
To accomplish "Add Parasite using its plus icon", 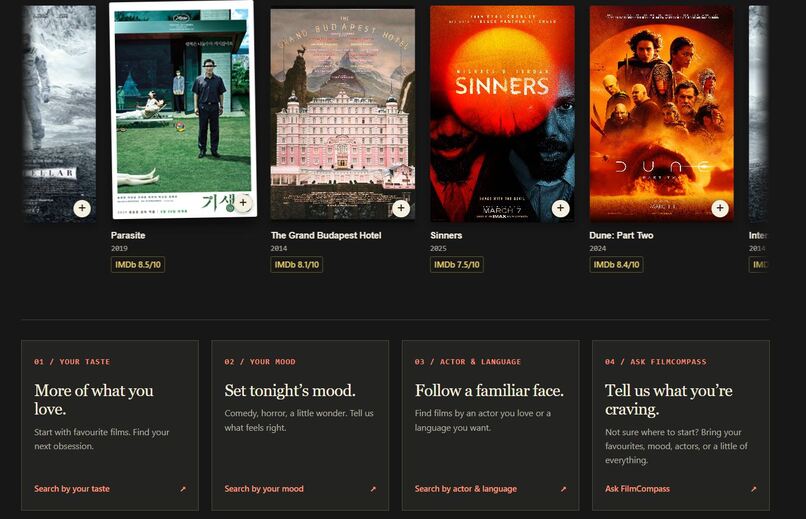I will pyautogui.click(x=243, y=203).
